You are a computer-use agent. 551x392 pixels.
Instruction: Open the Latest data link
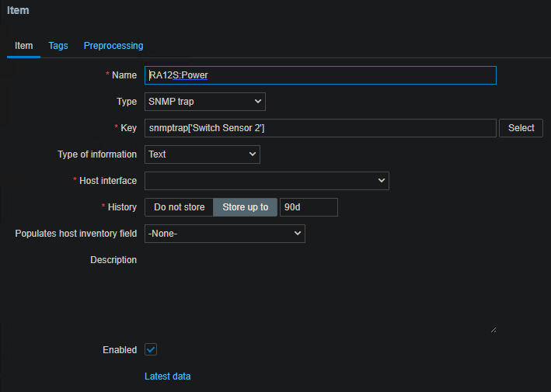coord(167,376)
